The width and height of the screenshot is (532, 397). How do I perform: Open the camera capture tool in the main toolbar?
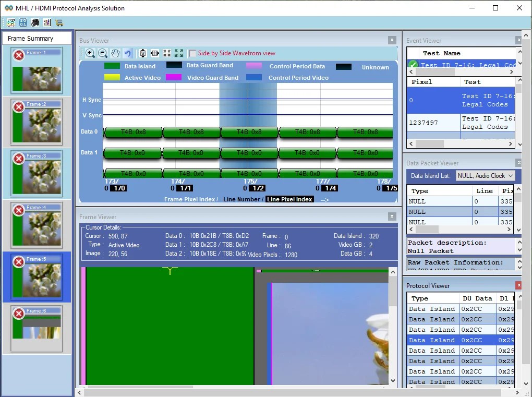tap(34, 22)
